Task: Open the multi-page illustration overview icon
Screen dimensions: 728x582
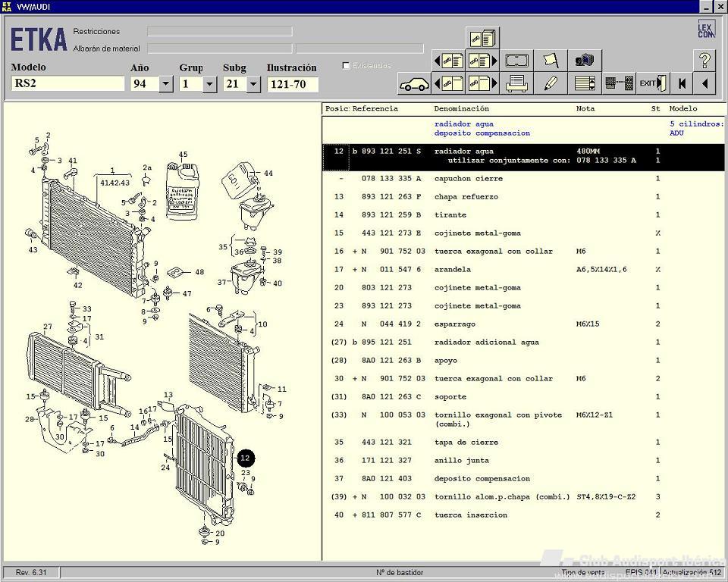Action: (482, 38)
